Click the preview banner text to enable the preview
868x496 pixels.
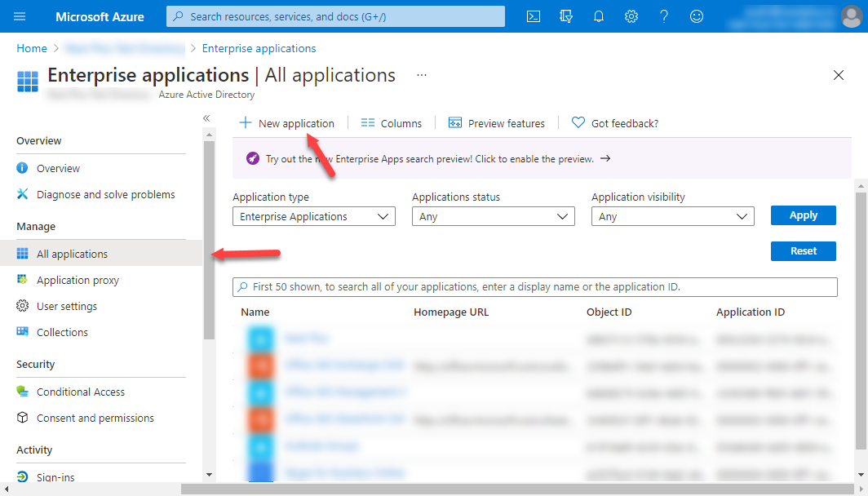coord(430,159)
